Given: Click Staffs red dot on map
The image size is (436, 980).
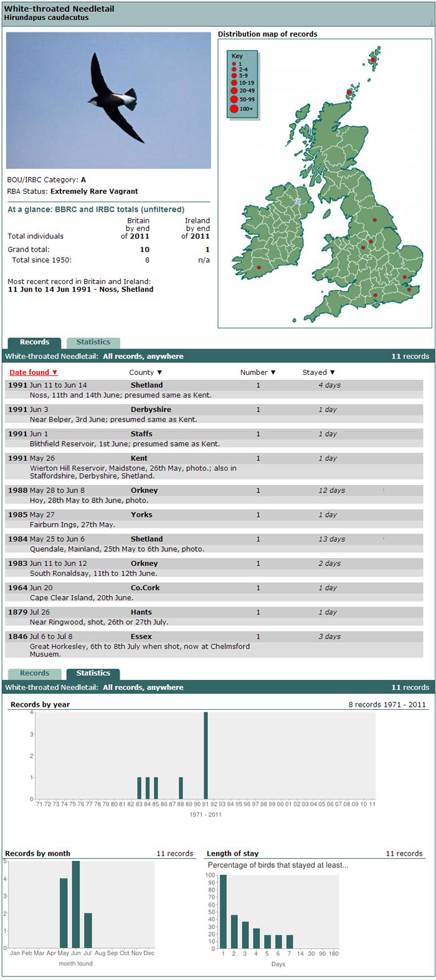Looking at the screenshot, I should [363, 248].
